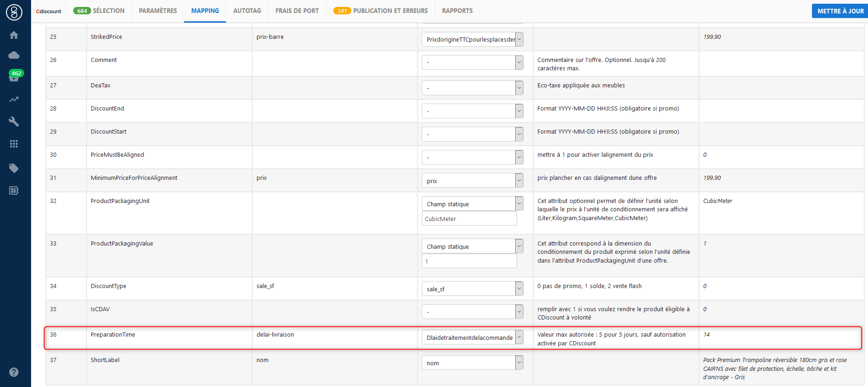Go to PUBLICATION ET ERREURS tab

tap(381, 11)
